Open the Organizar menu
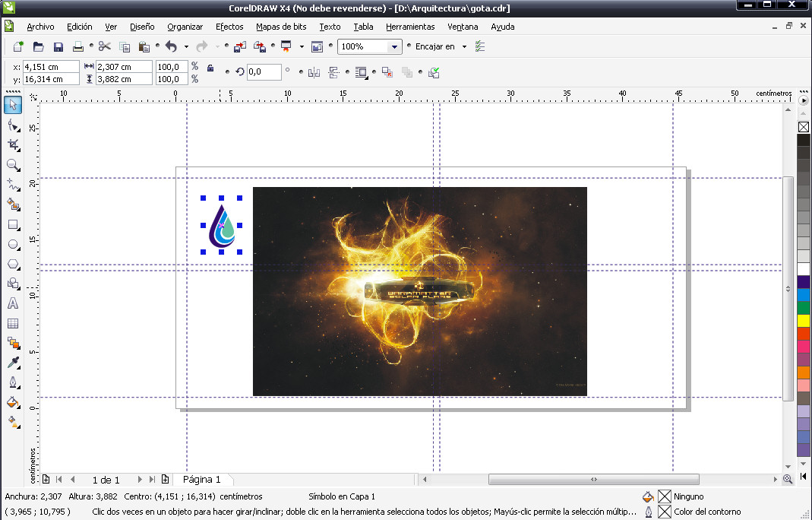Viewport: 812px width, 520px height. [x=185, y=27]
